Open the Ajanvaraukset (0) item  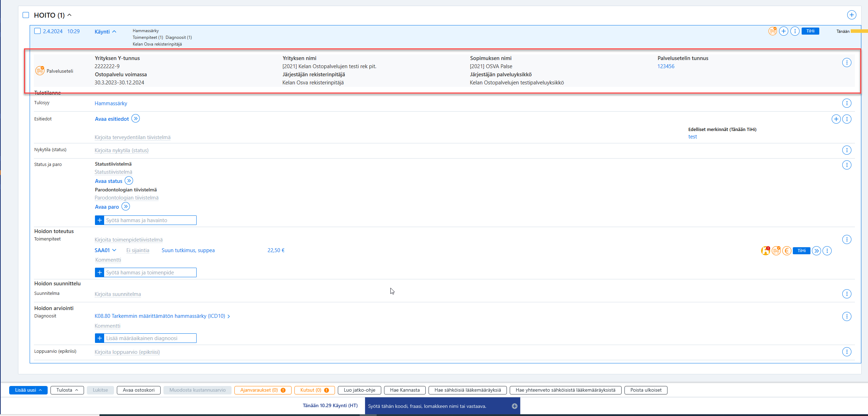[263, 390]
